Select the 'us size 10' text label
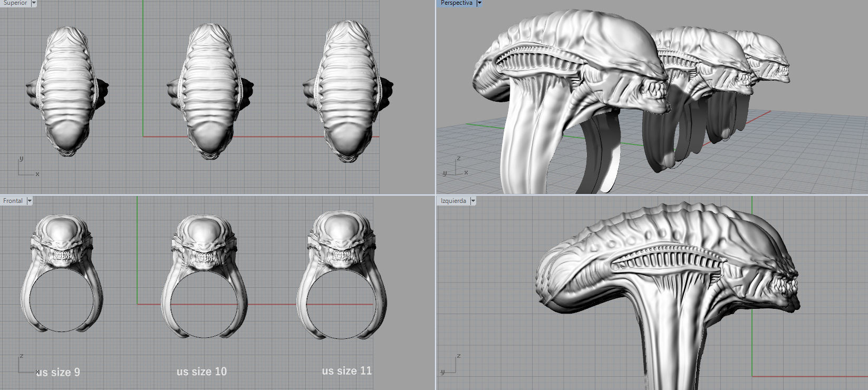The width and height of the screenshot is (868, 390). coord(201,372)
